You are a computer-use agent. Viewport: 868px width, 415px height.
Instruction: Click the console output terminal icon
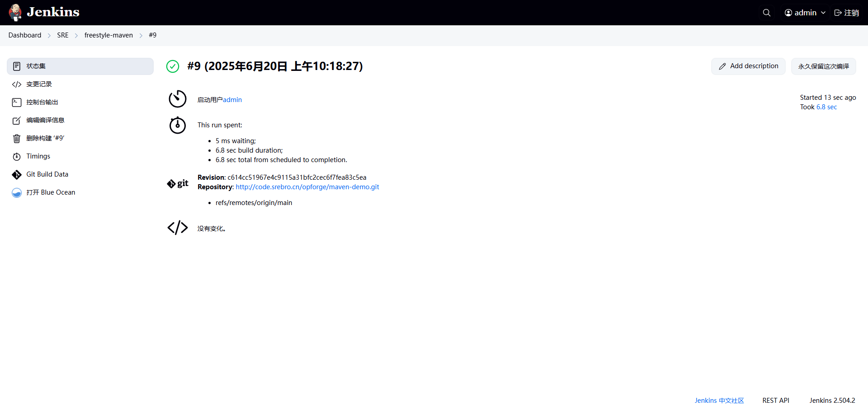(x=17, y=103)
